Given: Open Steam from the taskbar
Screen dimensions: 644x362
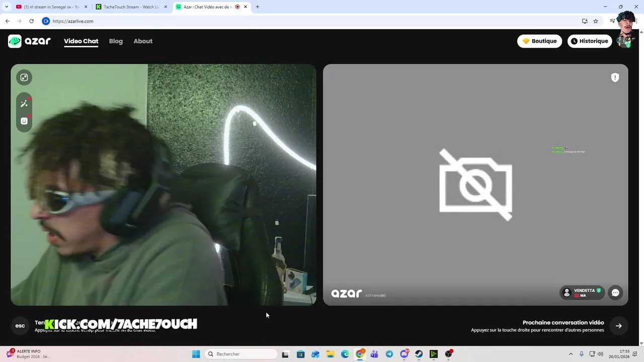Looking at the screenshot, I should point(419,354).
